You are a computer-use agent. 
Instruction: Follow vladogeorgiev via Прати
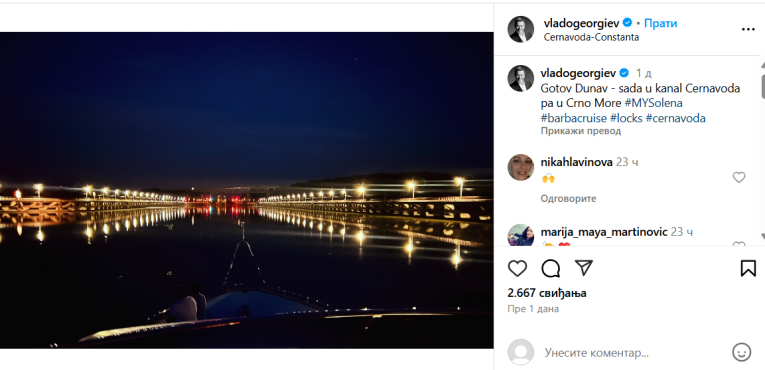[661, 23]
